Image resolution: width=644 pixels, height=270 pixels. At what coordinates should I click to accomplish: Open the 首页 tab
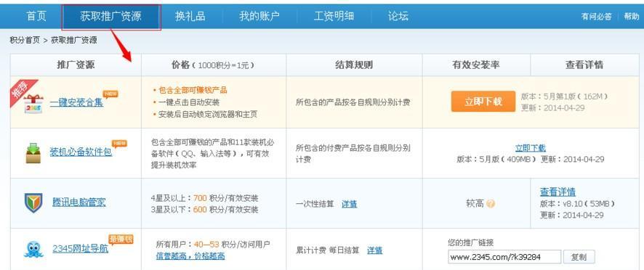(x=36, y=16)
